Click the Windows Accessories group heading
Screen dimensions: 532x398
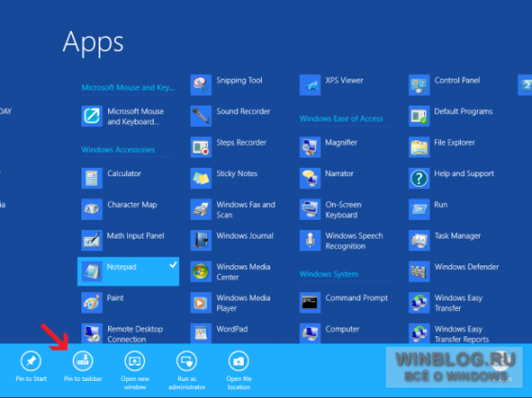click(x=119, y=150)
